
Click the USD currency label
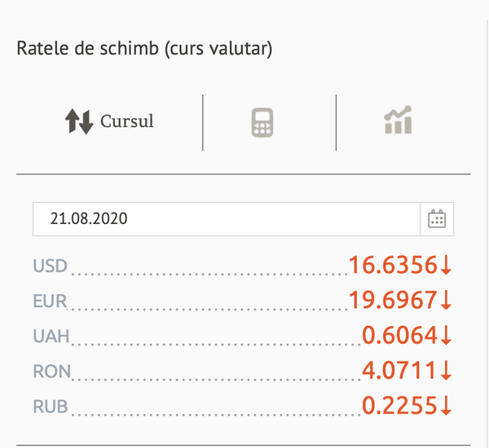51,266
